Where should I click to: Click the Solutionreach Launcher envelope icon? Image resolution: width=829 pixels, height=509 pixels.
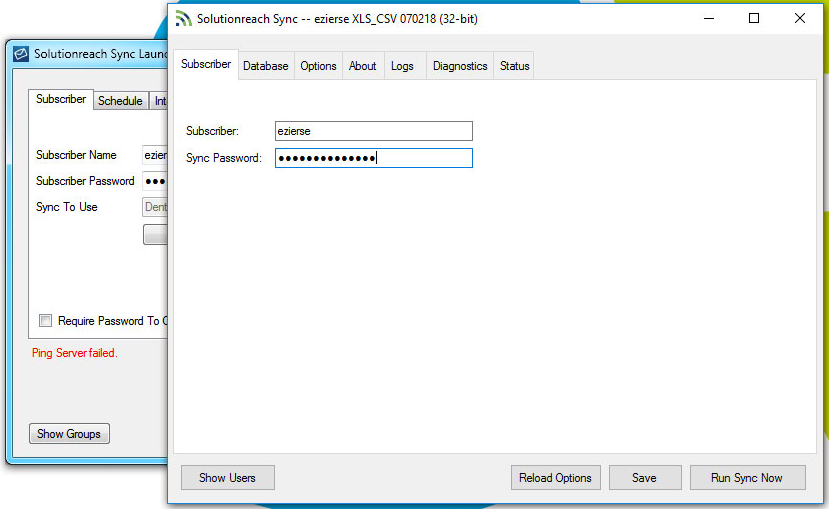click(20, 54)
